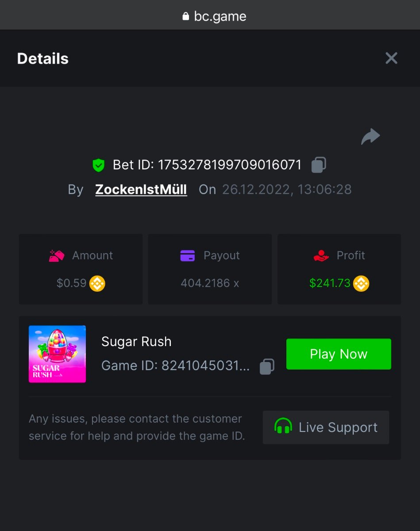Click the Sugar Rush game title
Image resolution: width=420 pixels, height=531 pixels.
point(136,342)
